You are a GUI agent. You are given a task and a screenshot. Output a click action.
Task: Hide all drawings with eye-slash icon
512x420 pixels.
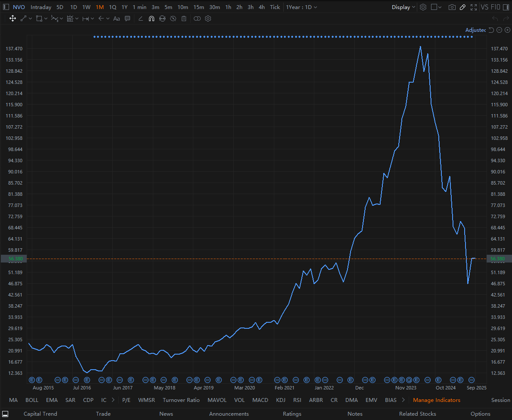click(173, 19)
